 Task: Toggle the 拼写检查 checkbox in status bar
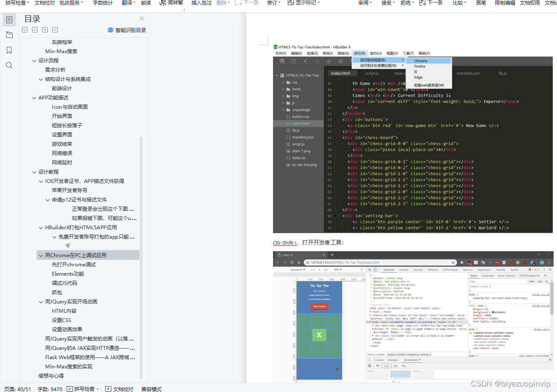[x=70, y=389]
